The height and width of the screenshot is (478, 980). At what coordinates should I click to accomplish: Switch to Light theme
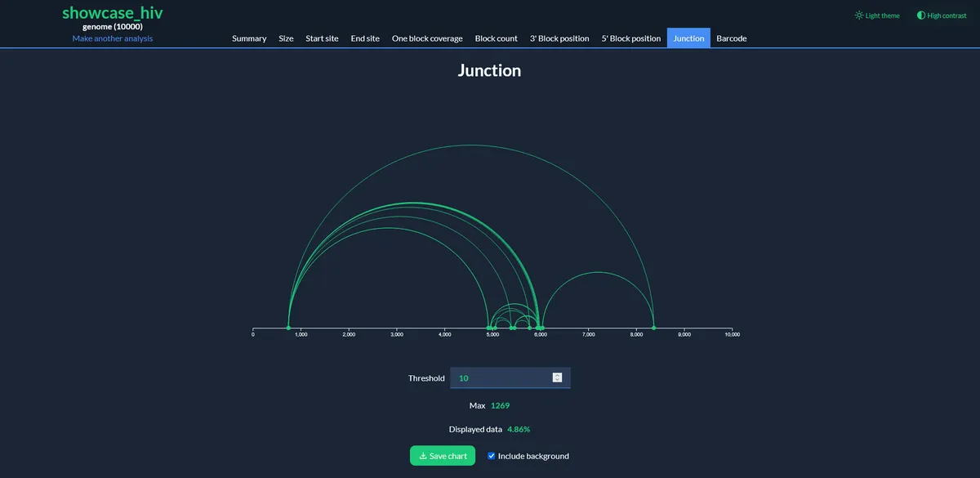click(x=877, y=16)
